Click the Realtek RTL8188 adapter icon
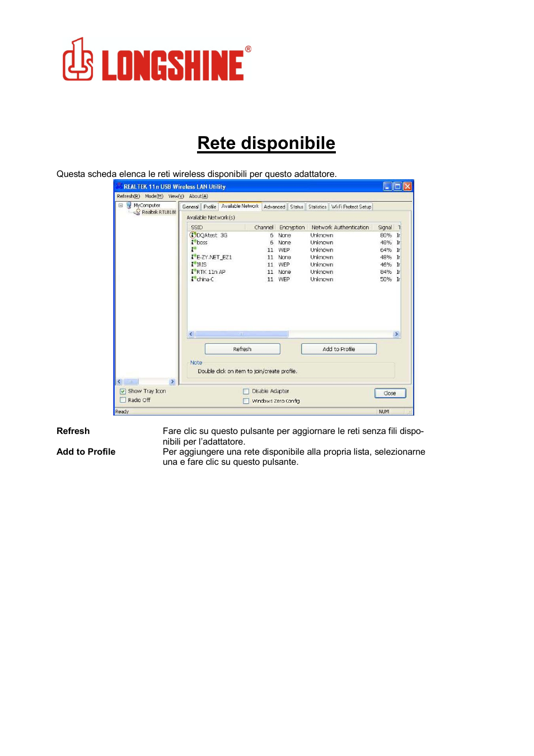The height and width of the screenshot is (756, 534). [137, 212]
